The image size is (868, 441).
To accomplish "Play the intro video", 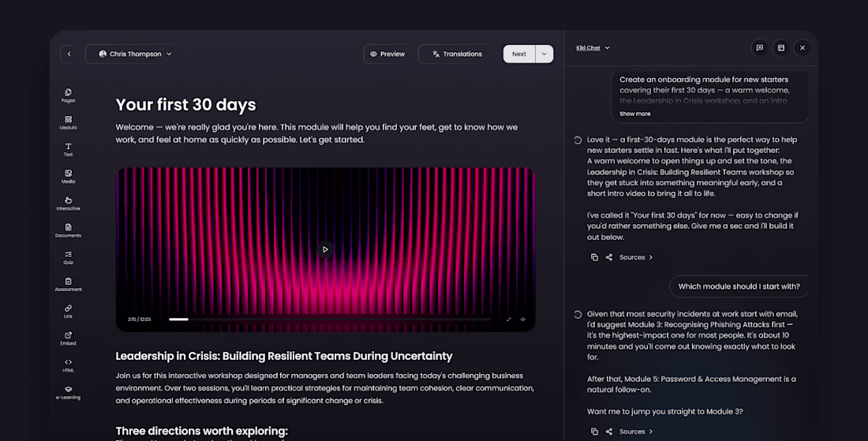I will click(x=325, y=249).
